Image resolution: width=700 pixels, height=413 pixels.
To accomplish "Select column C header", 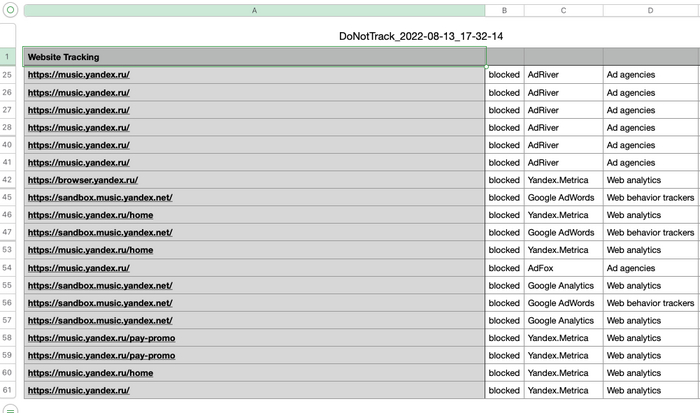I will pyautogui.click(x=563, y=10).
